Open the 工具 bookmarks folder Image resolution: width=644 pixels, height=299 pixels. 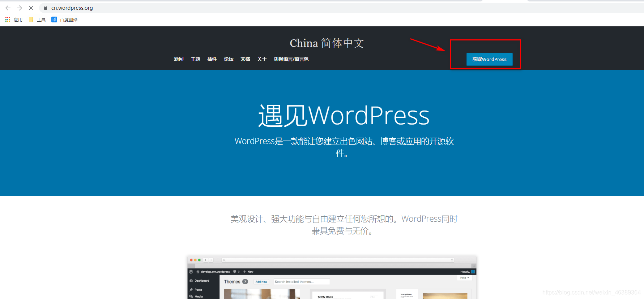pos(37,19)
